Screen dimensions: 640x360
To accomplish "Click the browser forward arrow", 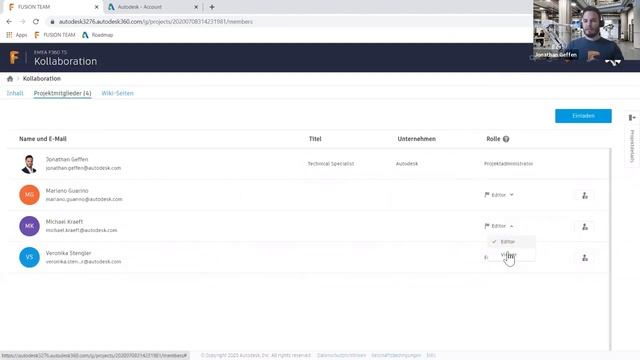I will click(x=22, y=22).
